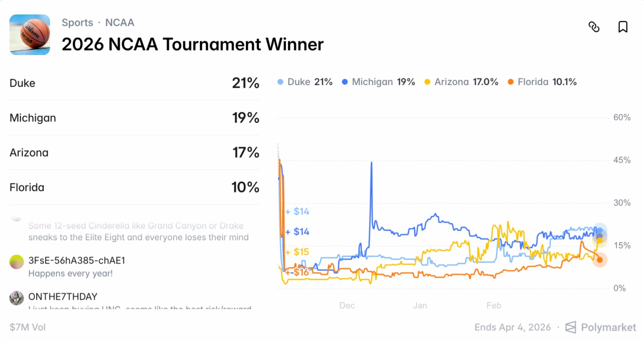Click the ONTHE7THDAY user avatar
Viewport: 644px width, 341px height.
17,298
